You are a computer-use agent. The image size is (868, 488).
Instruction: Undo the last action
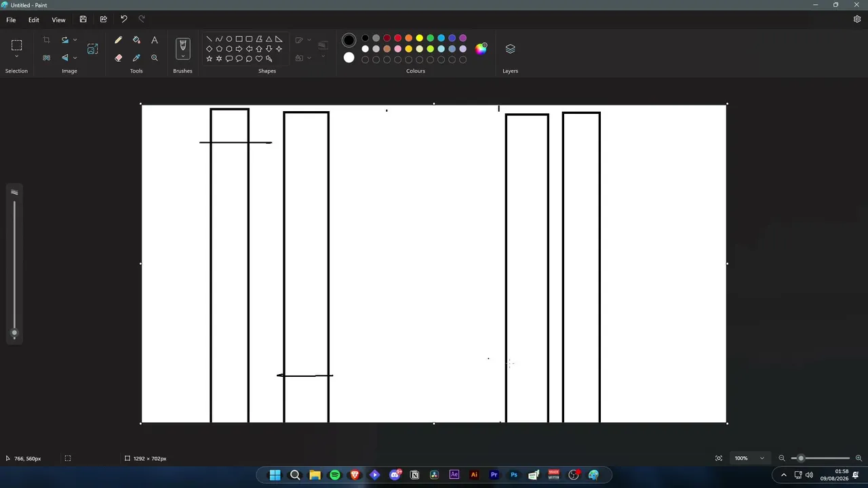pyautogui.click(x=123, y=20)
